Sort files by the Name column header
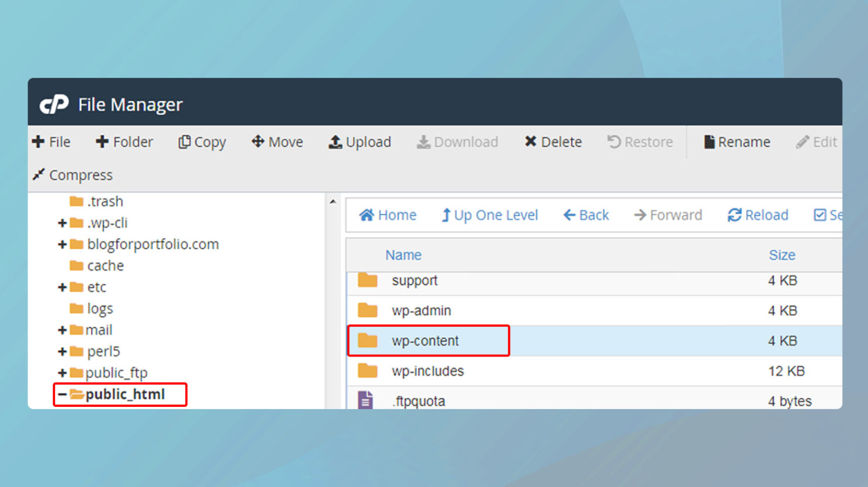The height and width of the screenshot is (487, 868). tap(403, 255)
